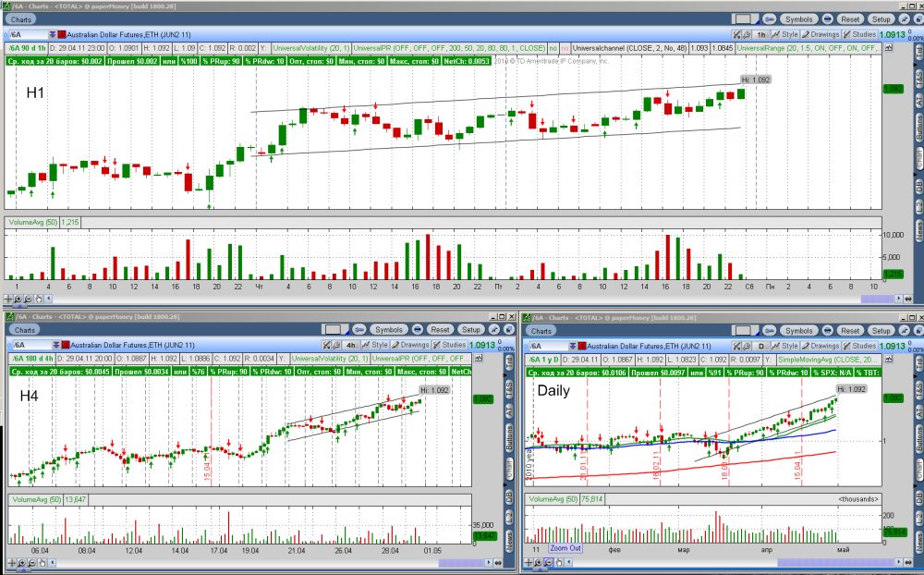Open the Studies menu in the H4 chart
The height and width of the screenshot is (575, 924).
[450, 345]
